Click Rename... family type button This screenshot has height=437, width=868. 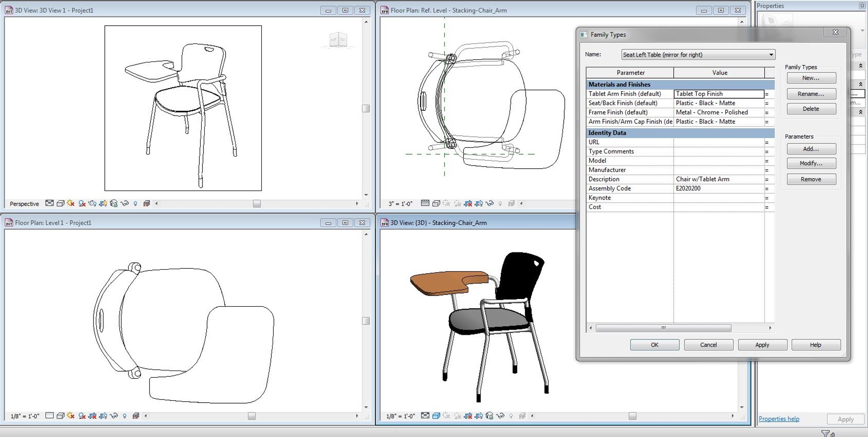click(x=811, y=94)
